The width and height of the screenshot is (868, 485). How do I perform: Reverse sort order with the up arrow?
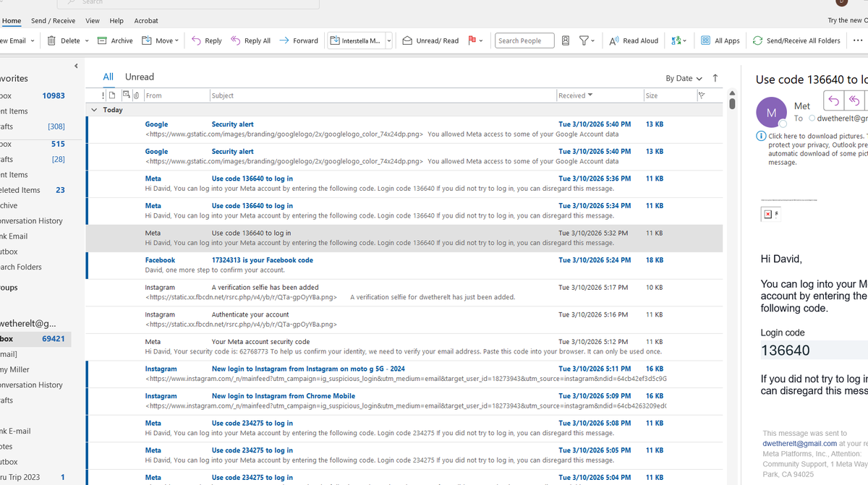(x=715, y=78)
